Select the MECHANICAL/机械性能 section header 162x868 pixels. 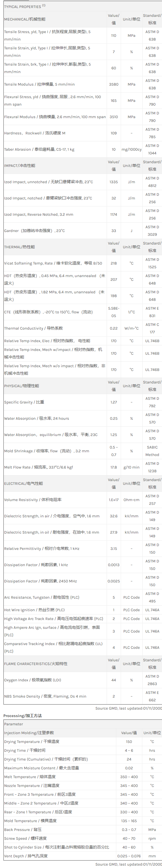click(24, 19)
